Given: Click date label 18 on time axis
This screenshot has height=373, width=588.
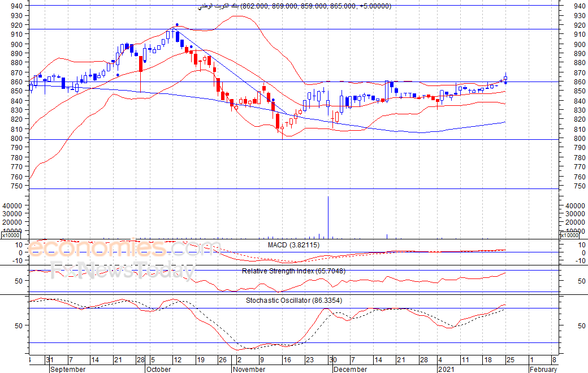Looking at the screenshot, I should click(488, 360).
